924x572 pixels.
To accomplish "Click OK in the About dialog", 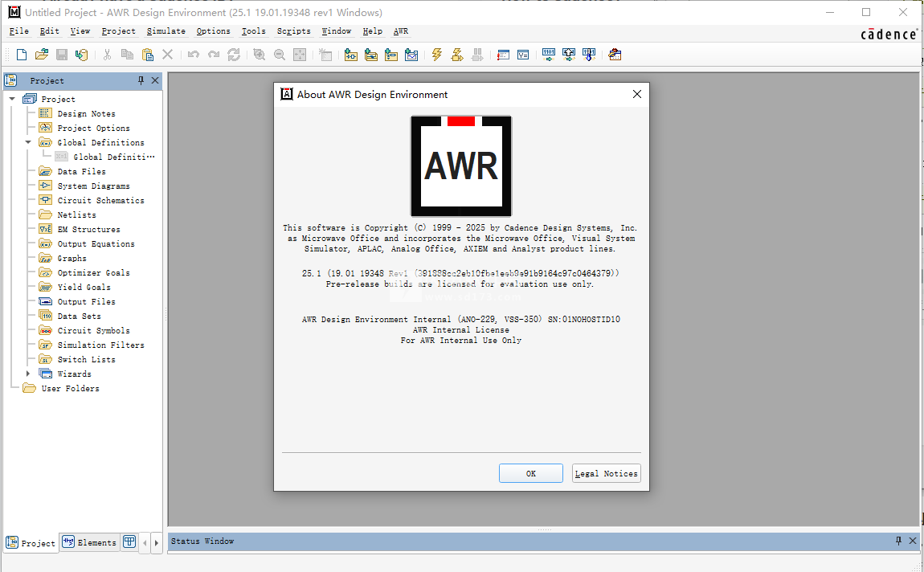I will click(530, 473).
